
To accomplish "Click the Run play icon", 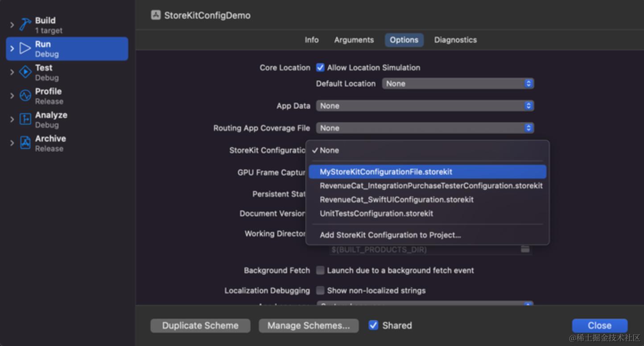I will (25, 49).
